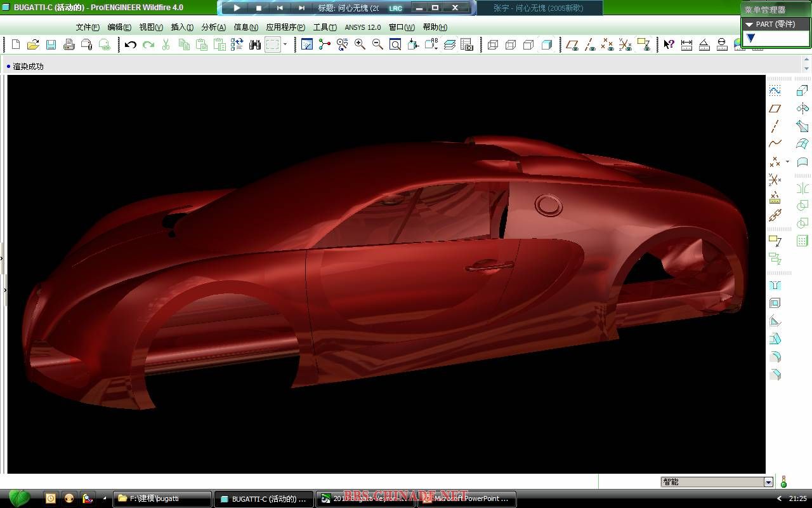Select the Hole tool
This screenshot has height=508, width=812.
point(775,286)
